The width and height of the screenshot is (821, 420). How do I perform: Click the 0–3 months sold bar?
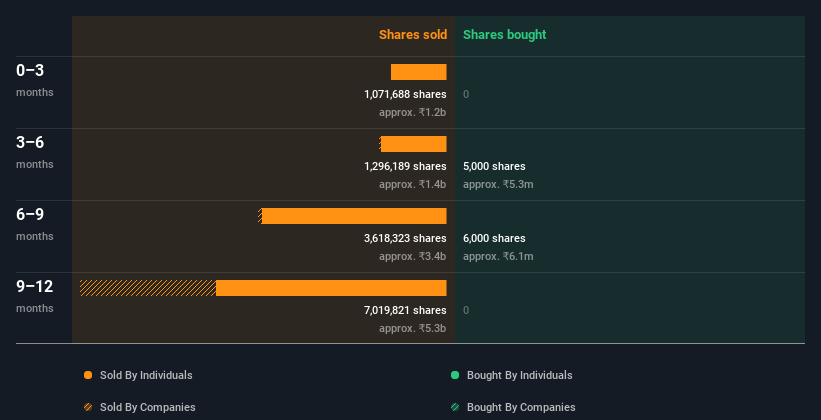[419, 72]
